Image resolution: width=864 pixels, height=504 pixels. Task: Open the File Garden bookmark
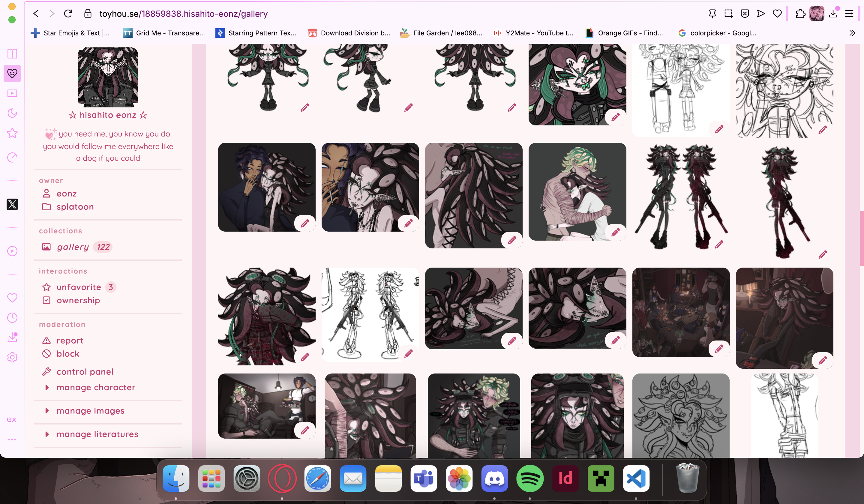[x=441, y=33]
